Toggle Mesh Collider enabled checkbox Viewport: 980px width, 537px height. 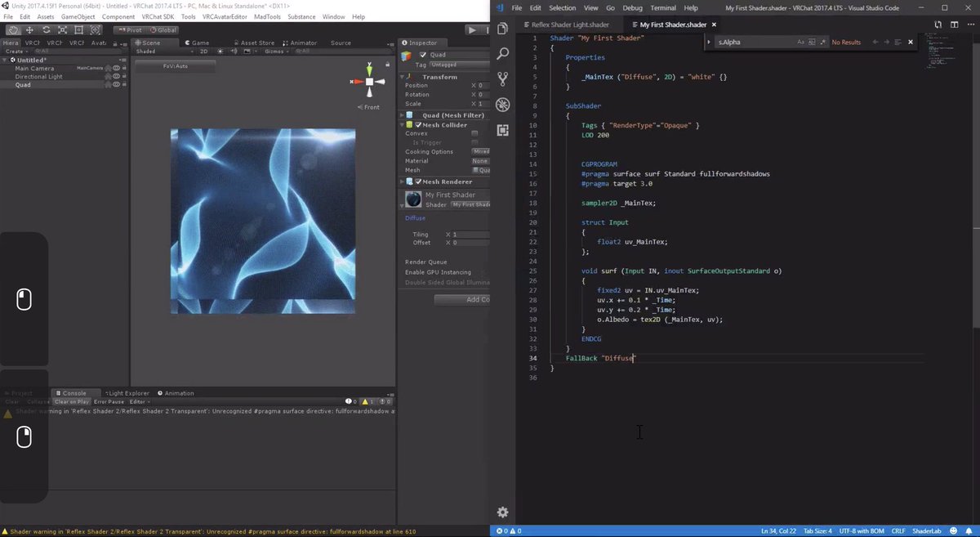click(418, 125)
